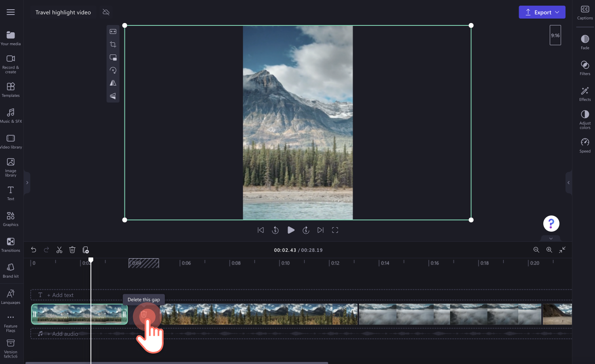Split clip with the scissors tool
This screenshot has height=364, width=595.
59,250
